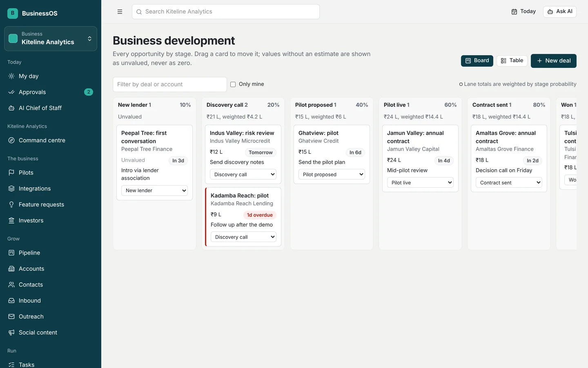Open stage dropdown on Peepal Tree card
The height and width of the screenshot is (368, 588).
(154, 191)
